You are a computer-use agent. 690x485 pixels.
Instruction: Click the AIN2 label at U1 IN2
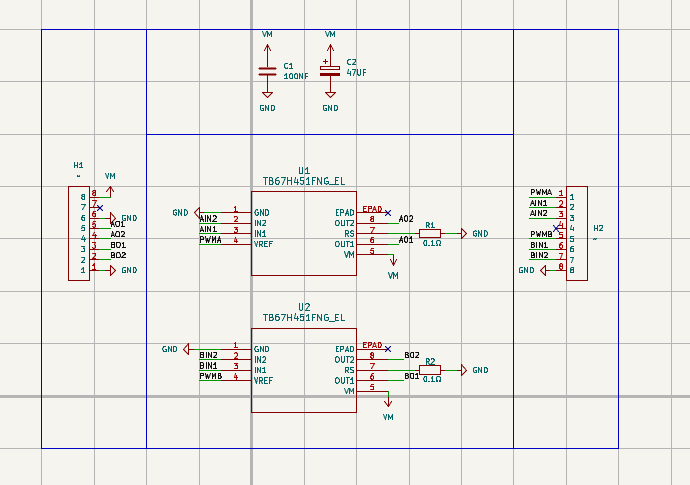coord(208,218)
